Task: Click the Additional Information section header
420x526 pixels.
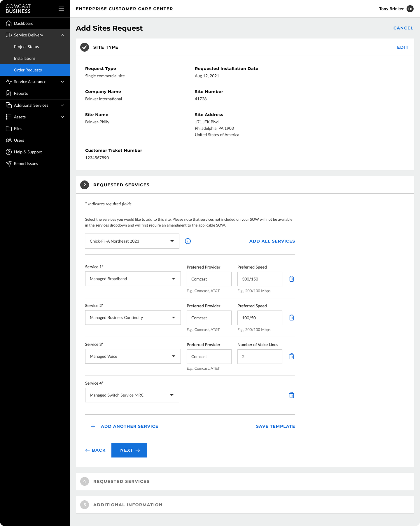Action: [245, 505]
